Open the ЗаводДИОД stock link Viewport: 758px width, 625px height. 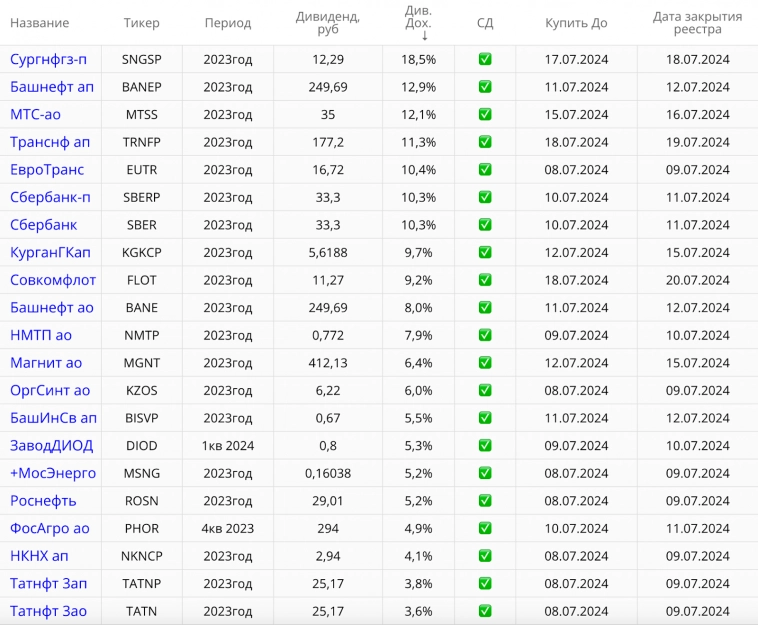click(52, 445)
